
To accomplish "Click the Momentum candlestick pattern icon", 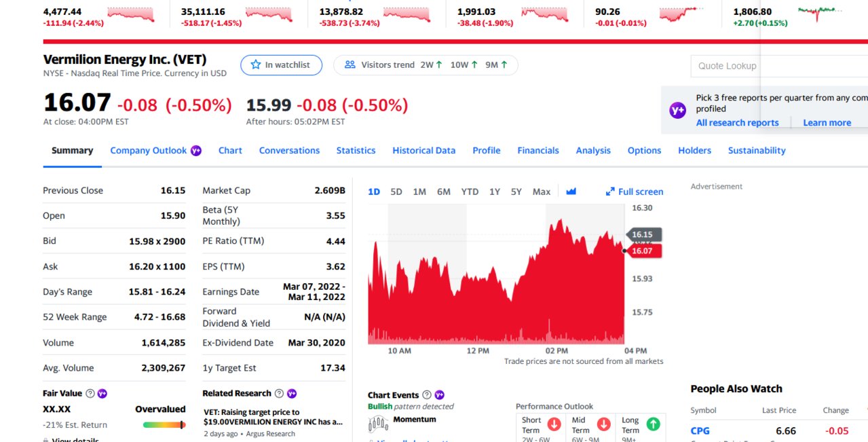I will (x=377, y=424).
